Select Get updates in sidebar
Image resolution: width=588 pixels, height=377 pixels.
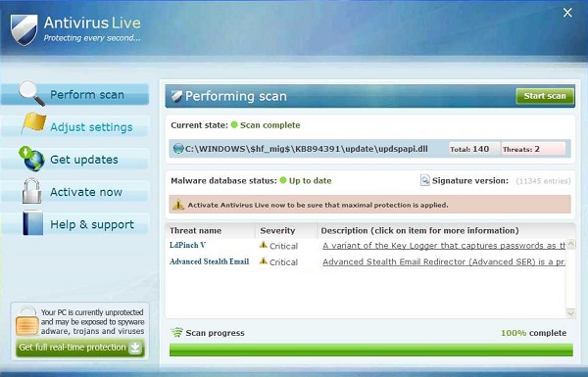75,160
